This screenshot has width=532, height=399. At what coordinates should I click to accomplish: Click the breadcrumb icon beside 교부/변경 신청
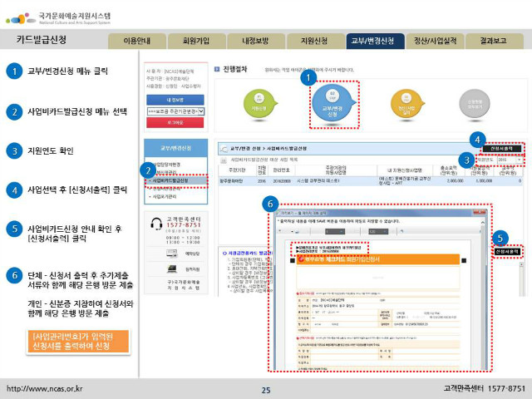click(x=224, y=149)
